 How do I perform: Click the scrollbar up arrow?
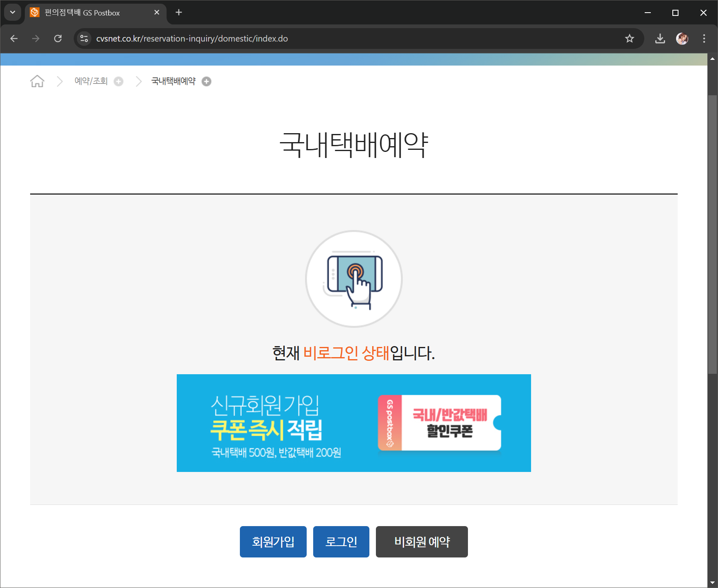coord(712,59)
